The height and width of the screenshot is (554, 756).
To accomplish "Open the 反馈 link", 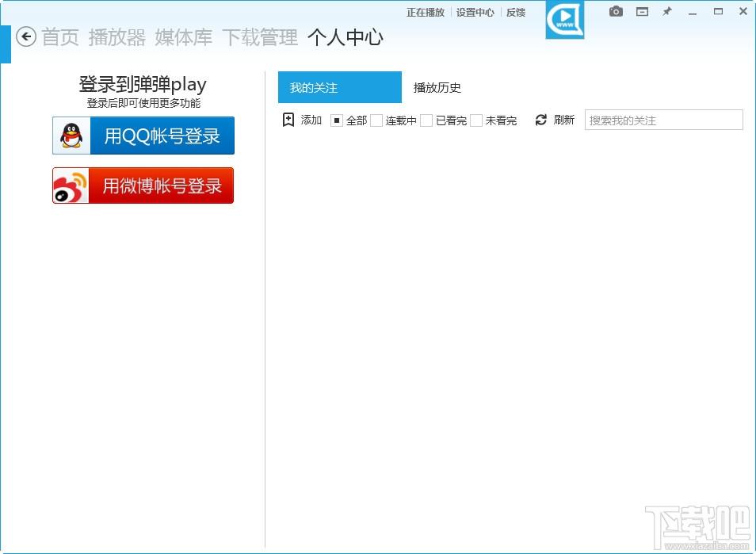I will coord(516,13).
